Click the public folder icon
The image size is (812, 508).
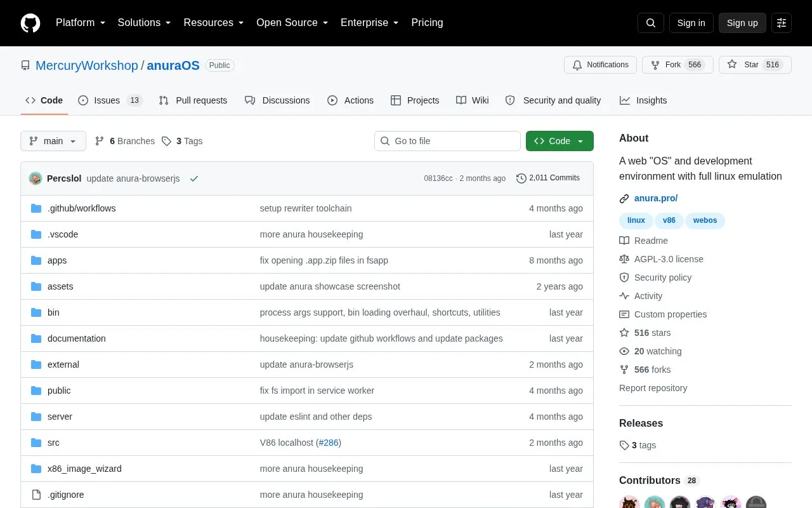pos(36,391)
